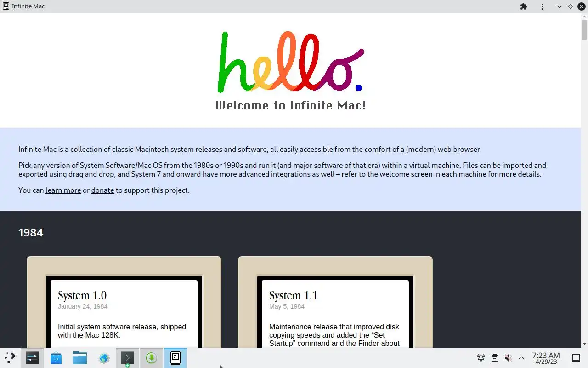Switch to the terminal taskbar entry

click(x=128, y=358)
